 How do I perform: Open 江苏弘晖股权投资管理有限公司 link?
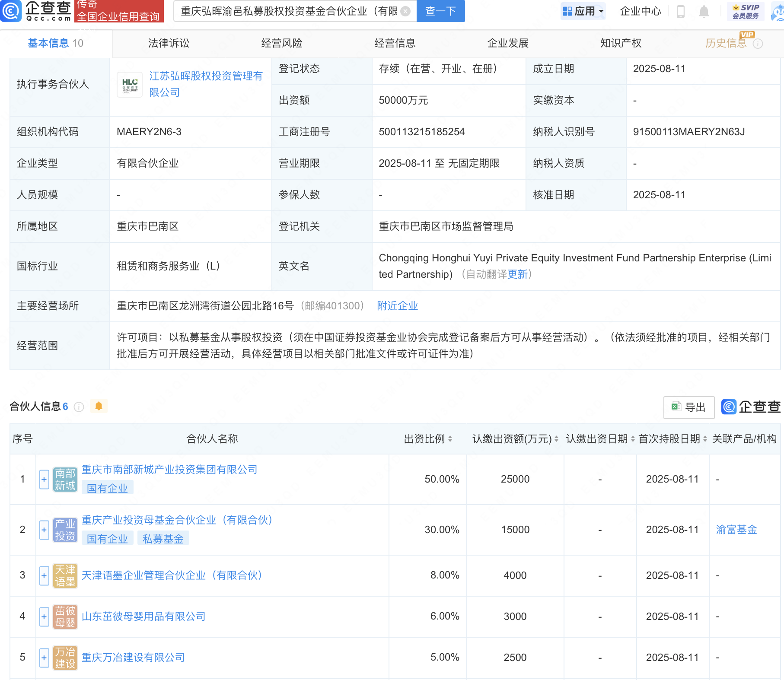206,84
